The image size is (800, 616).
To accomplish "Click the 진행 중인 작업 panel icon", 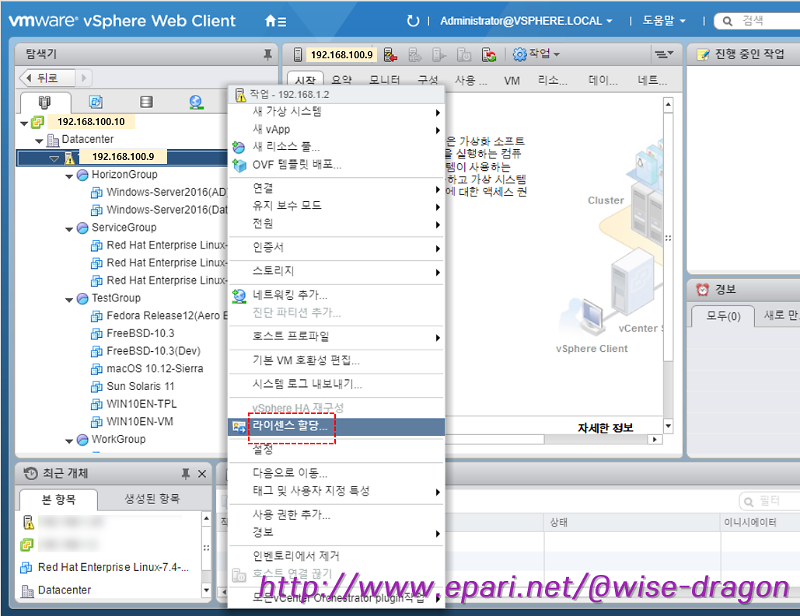I will 703,54.
